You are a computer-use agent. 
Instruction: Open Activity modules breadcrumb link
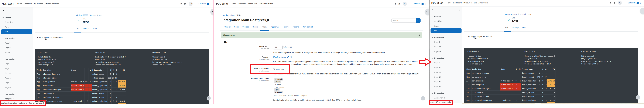pos(229,15)
